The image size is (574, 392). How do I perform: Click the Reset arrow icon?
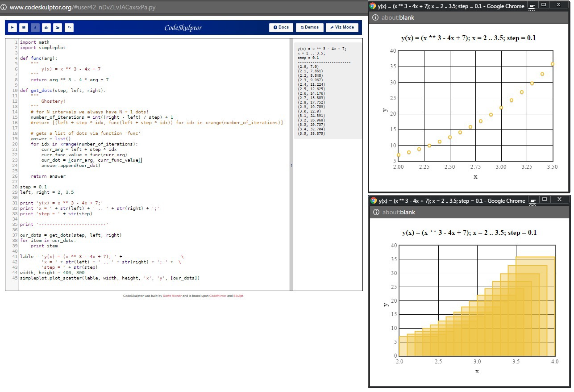69,28
